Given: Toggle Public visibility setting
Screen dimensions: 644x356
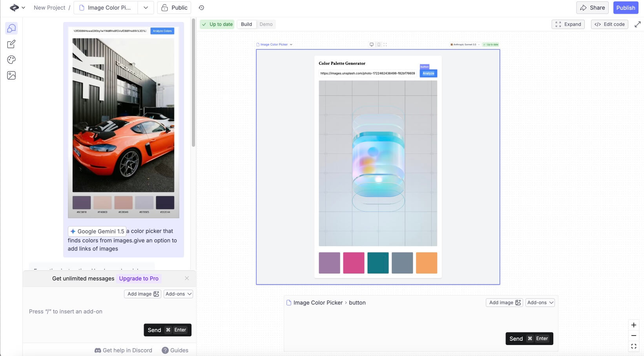Looking at the screenshot, I should [x=174, y=7].
